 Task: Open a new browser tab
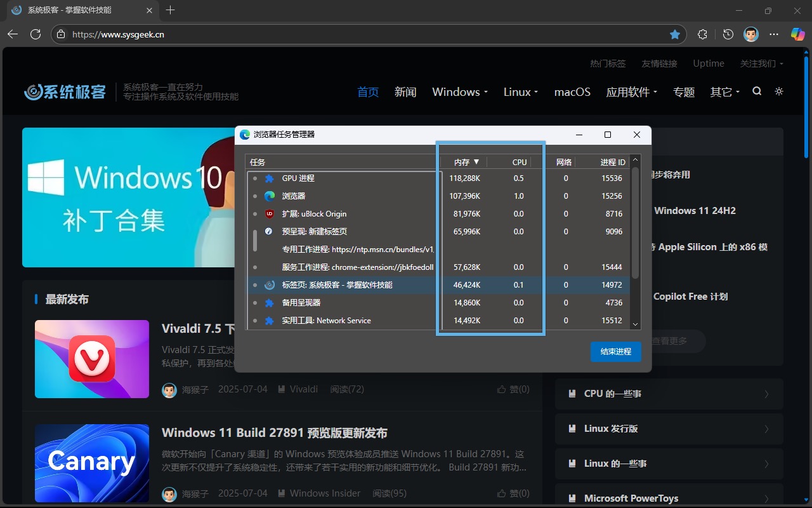click(170, 10)
